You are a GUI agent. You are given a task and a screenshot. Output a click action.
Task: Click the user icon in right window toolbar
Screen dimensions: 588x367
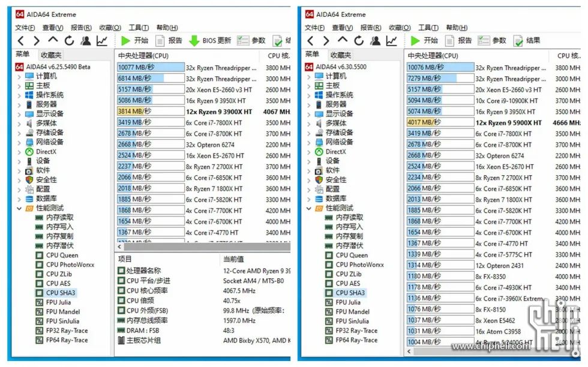click(x=376, y=41)
